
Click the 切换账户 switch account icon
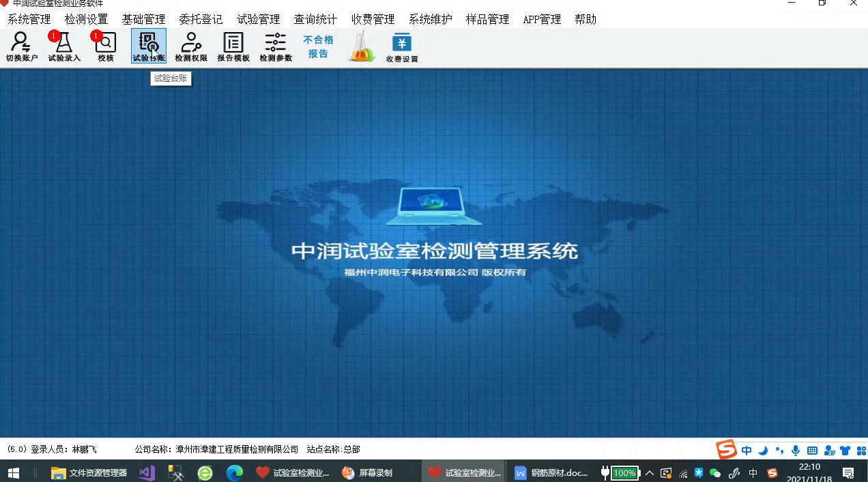click(22, 47)
